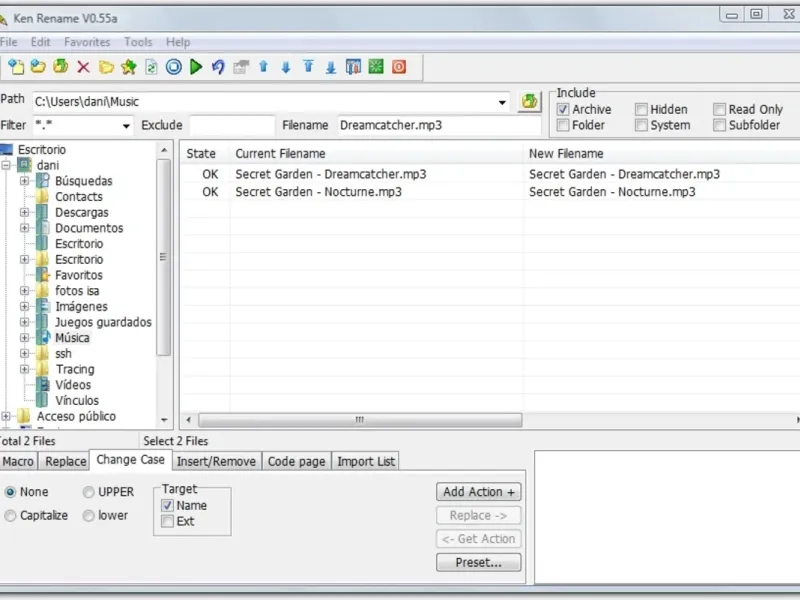Click the blue undo arrow icon
800x600 pixels.
[218, 67]
